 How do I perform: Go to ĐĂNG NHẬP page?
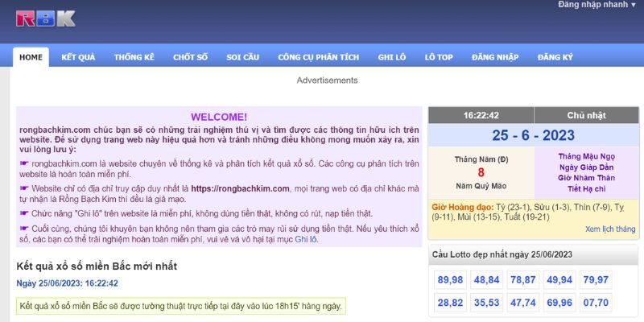pyautogui.click(x=495, y=57)
